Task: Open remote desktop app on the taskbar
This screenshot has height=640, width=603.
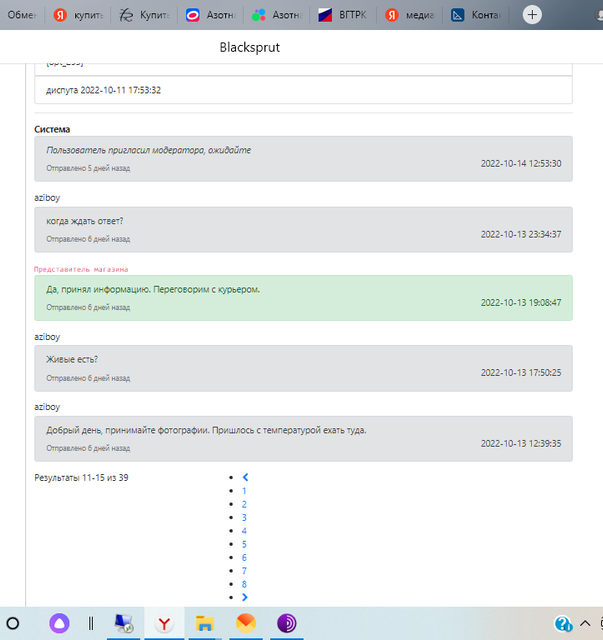Action: 123,623
